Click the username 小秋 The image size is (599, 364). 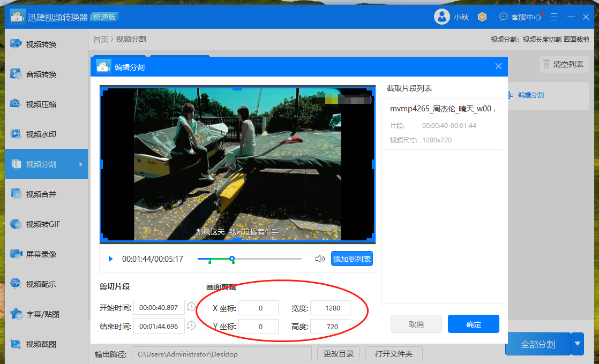coord(461,17)
